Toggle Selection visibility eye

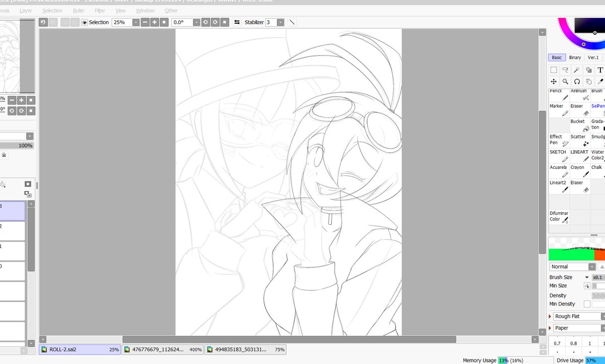(84, 22)
